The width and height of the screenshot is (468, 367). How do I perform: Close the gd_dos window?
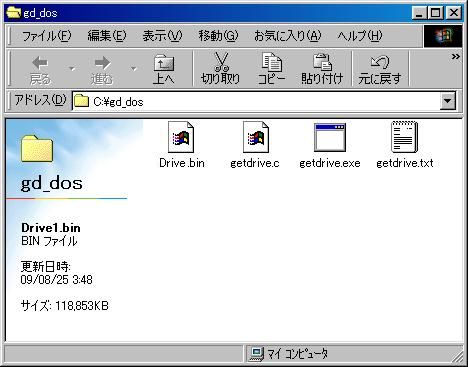click(454, 13)
